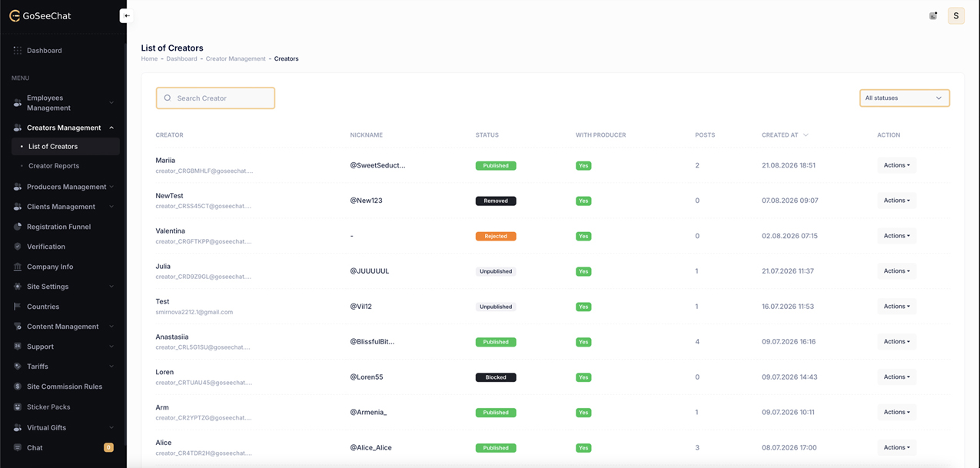This screenshot has width=980, height=468.
Task: Open the All statuses dropdown
Action: click(905, 98)
